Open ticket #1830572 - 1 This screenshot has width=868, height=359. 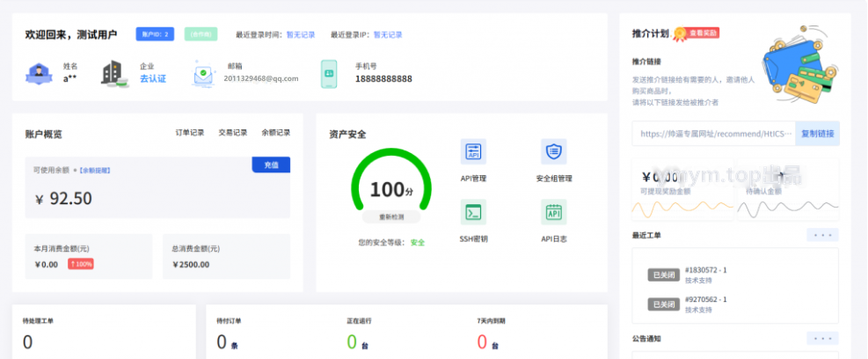point(706,270)
